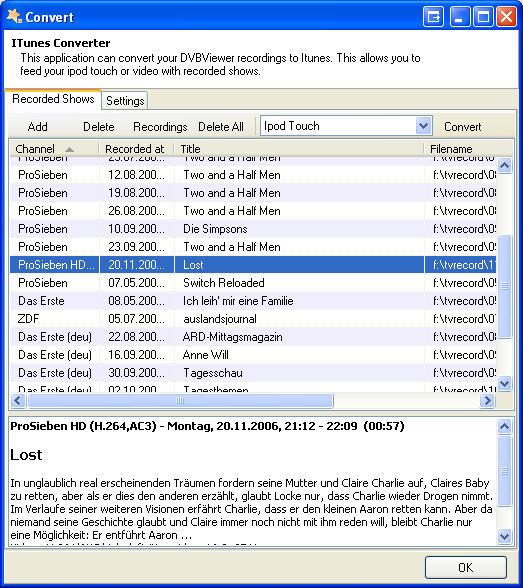This screenshot has height=588, width=523.
Task: Select the Recorded Shows tab
Action: pos(53,99)
